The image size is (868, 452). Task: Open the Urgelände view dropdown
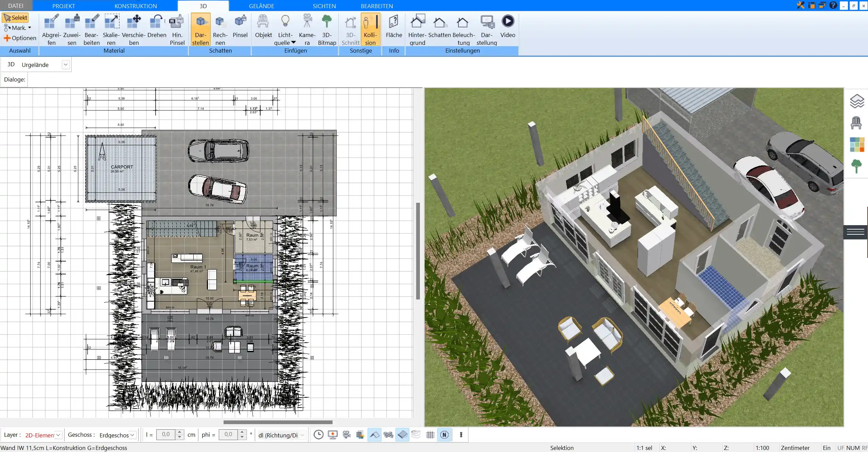[66, 65]
